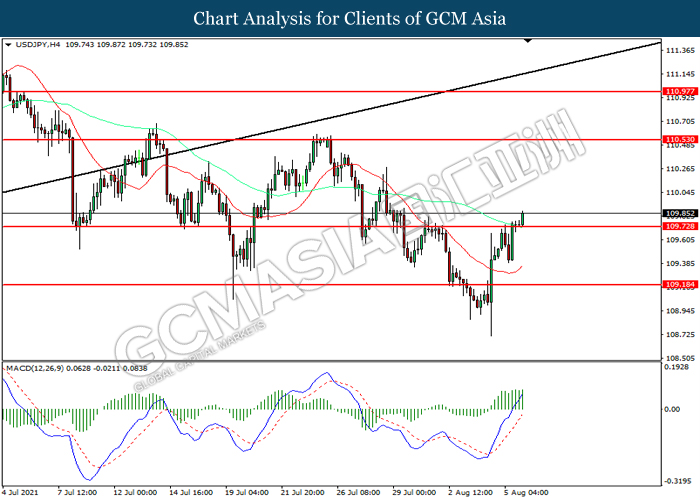Click the 110.705 price scale value
The width and height of the screenshot is (700, 500).
coord(680,121)
